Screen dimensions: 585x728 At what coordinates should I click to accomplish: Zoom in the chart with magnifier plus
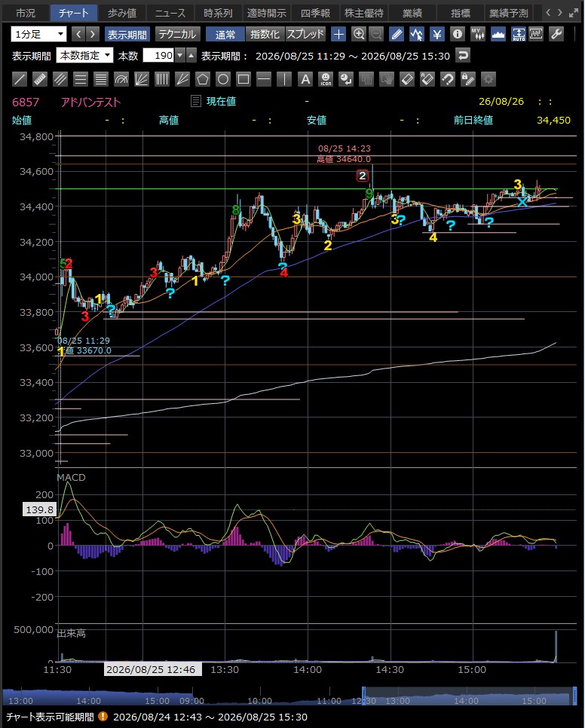(359, 35)
